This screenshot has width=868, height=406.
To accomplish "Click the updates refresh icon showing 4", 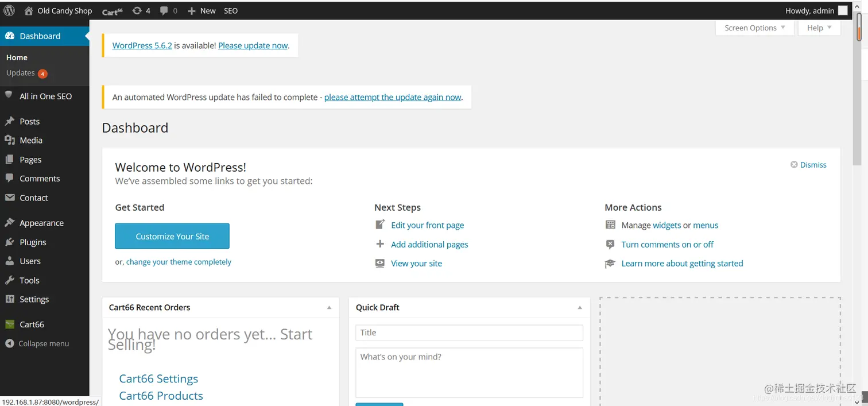I will point(137,10).
